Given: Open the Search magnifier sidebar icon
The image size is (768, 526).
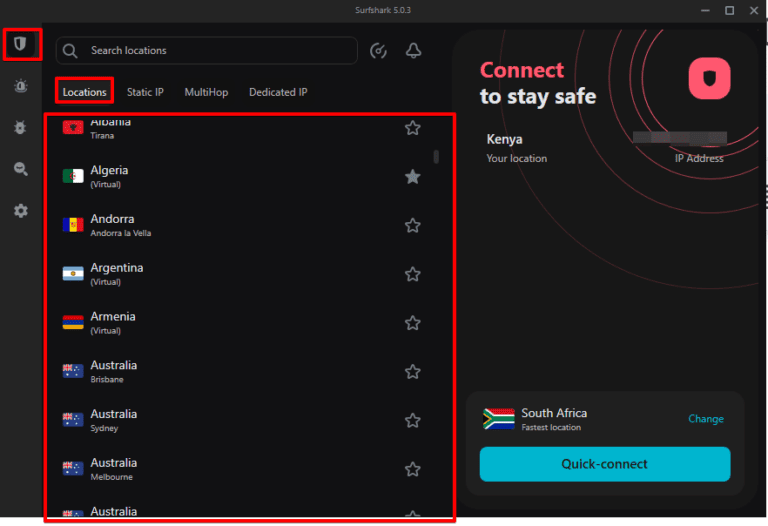Looking at the screenshot, I should [20, 170].
